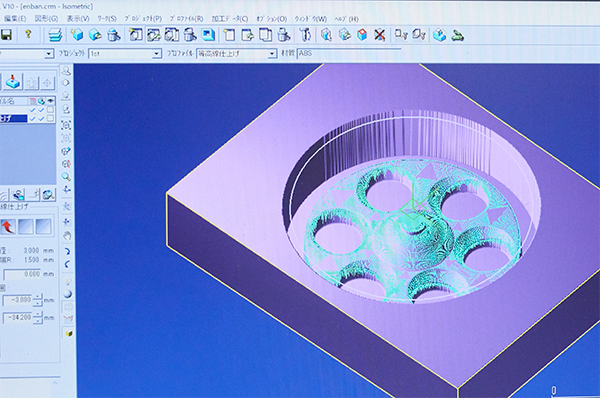Click the counter-clockwise rotate arrow icon
Screen dimensions: 600x398
[67, 264]
